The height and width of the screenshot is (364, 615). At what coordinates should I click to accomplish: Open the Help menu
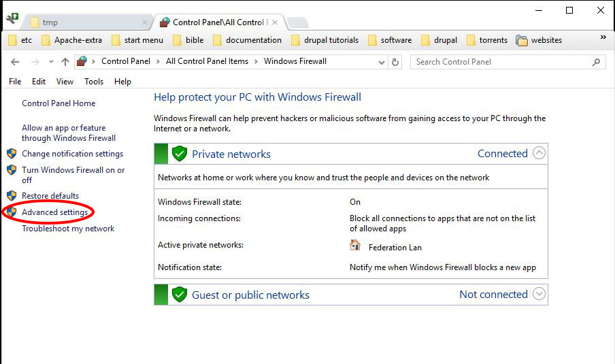point(122,82)
